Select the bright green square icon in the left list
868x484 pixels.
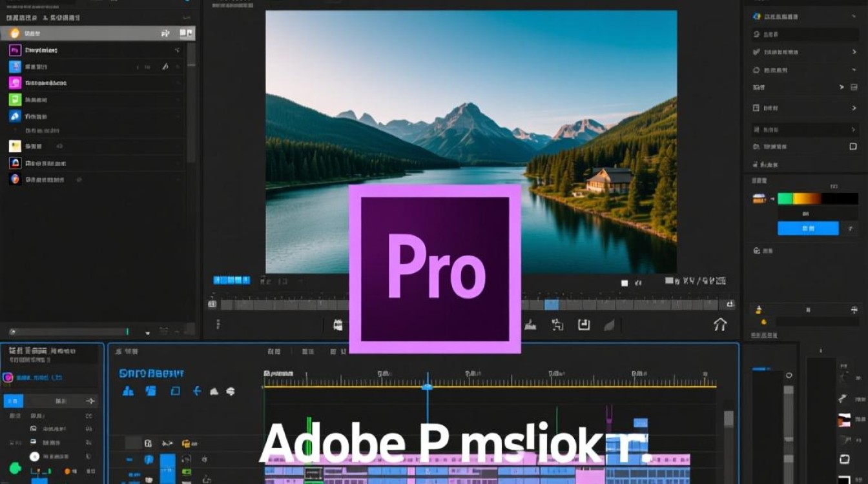tap(15, 99)
